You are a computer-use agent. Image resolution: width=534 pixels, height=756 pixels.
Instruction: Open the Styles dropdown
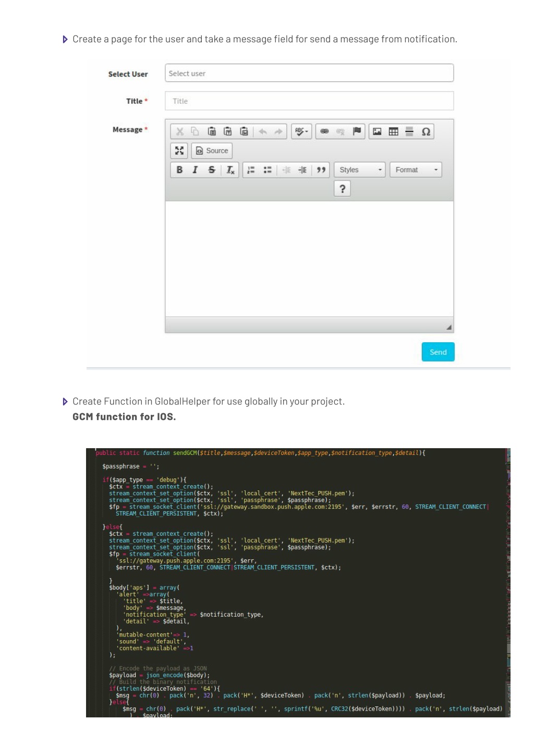(359, 170)
